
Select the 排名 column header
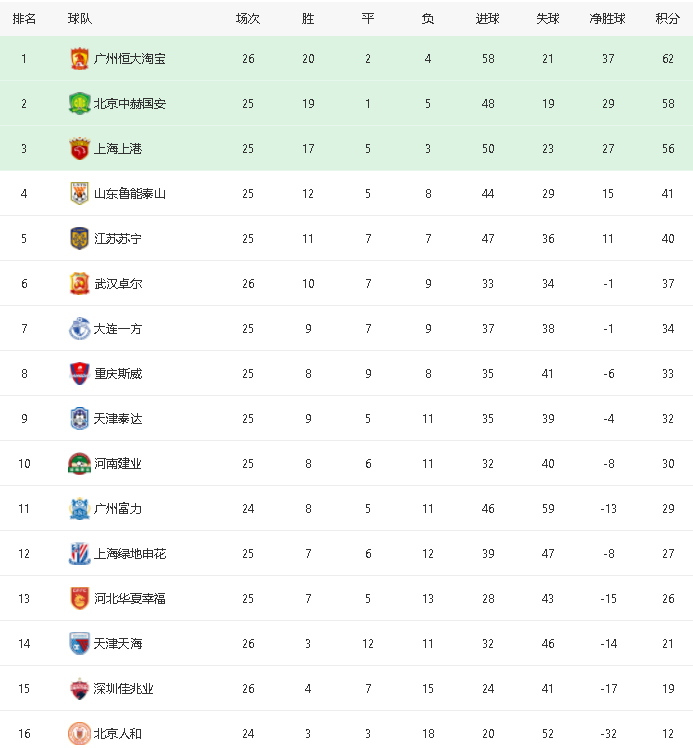click(x=24, y=19)
